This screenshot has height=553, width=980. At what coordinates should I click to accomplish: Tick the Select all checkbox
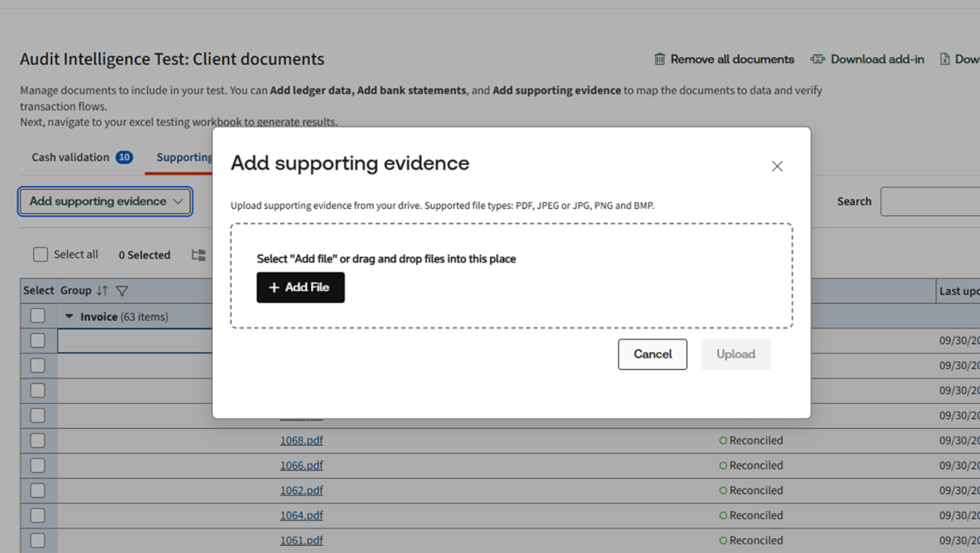[x=41, y=255]
